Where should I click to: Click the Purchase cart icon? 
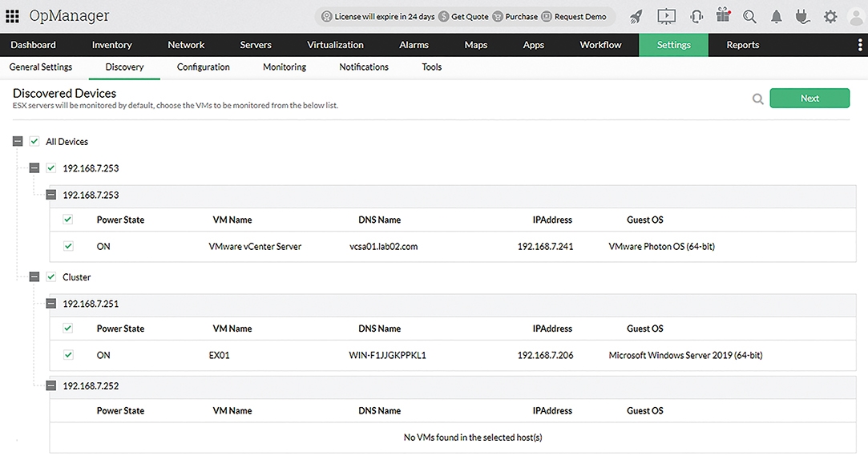[x=498, y=17]
